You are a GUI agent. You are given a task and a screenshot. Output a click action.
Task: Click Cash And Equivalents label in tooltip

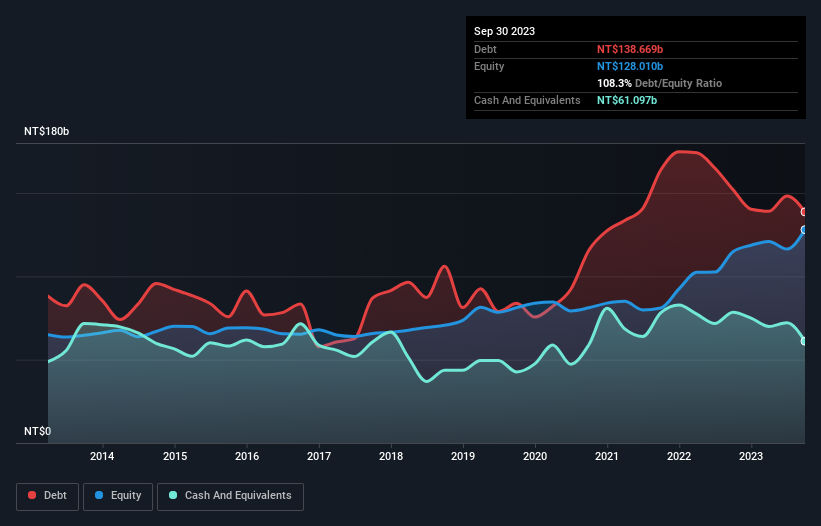click(x=527, y=100)
